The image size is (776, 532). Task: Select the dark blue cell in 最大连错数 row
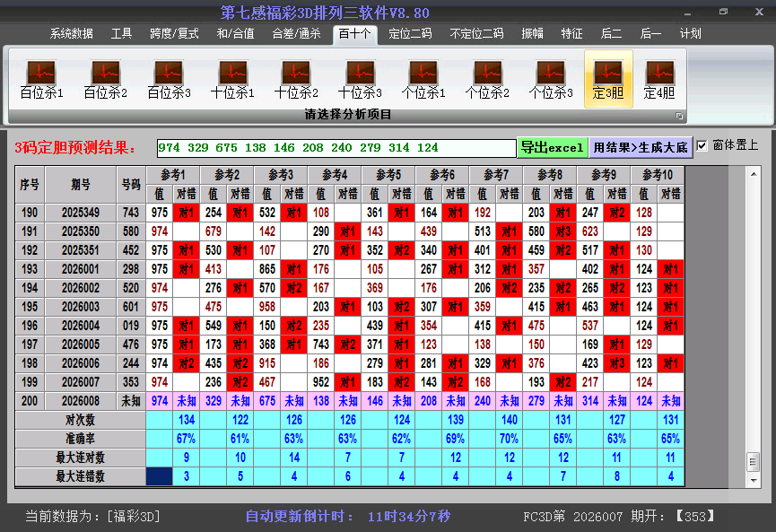tap(159, 476)
